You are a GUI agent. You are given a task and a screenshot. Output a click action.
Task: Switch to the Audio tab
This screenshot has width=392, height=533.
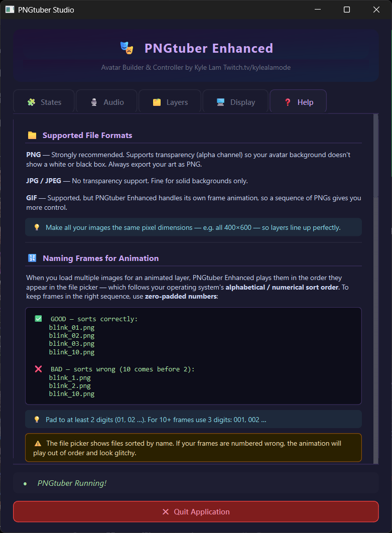pos(106,101)
